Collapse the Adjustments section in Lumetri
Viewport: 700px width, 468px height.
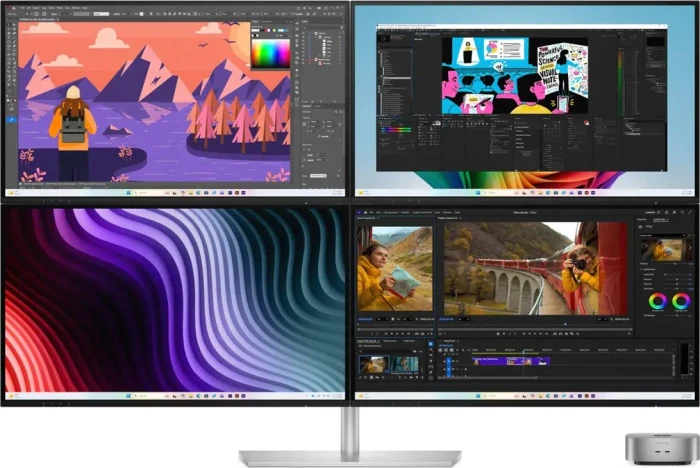point(642,269)
